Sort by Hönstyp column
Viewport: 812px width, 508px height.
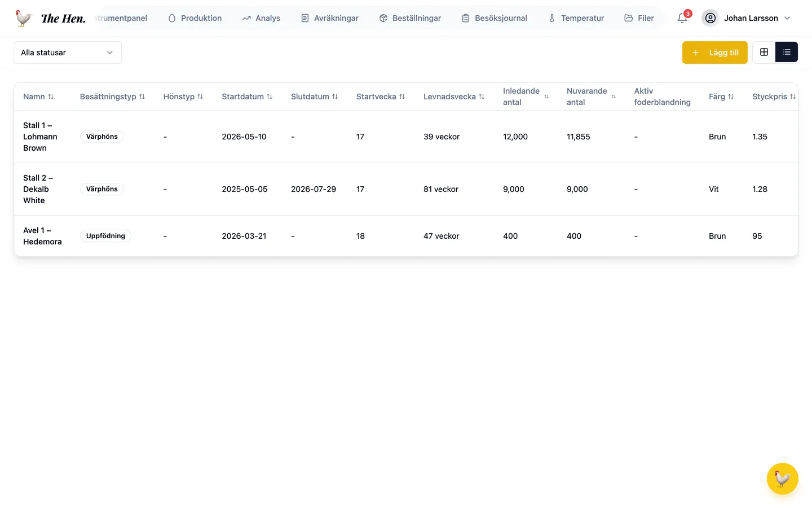click(183, 97)
